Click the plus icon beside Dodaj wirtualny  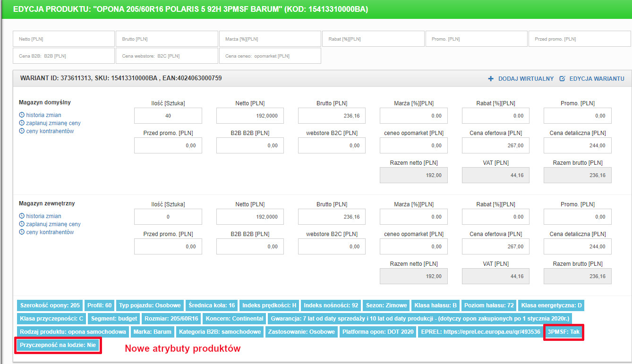point(491,79)
